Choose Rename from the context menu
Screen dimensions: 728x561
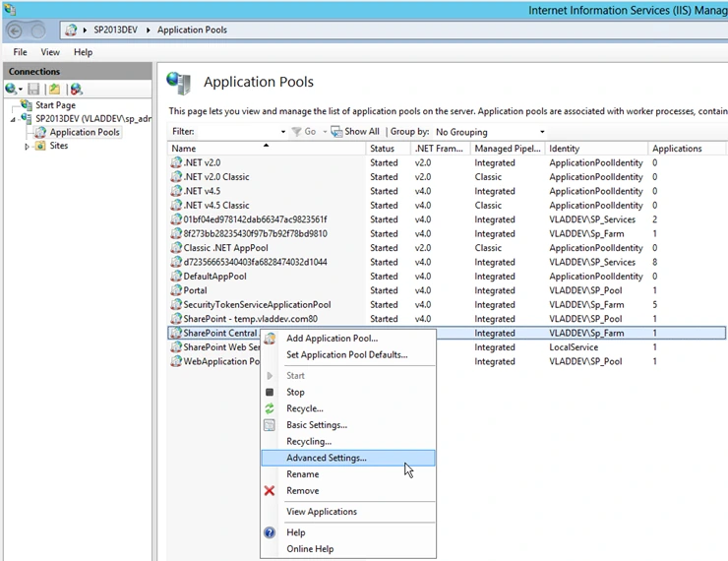point(347,474)
